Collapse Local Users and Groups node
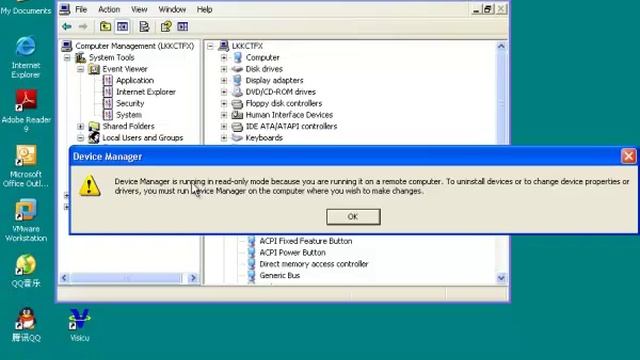The width and height of the screenshot is (640, 360). [80, 138]
